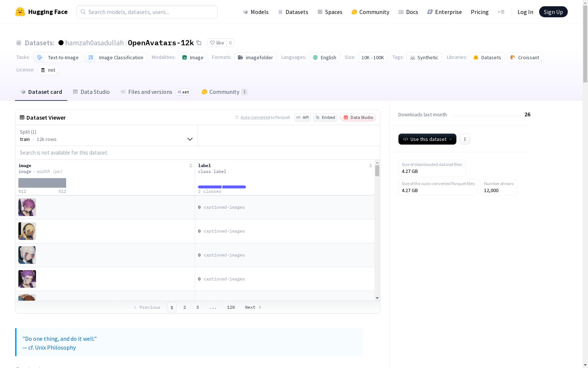Select the imagefolder format tag
The image size is (588, 368).
click(255, 57)
